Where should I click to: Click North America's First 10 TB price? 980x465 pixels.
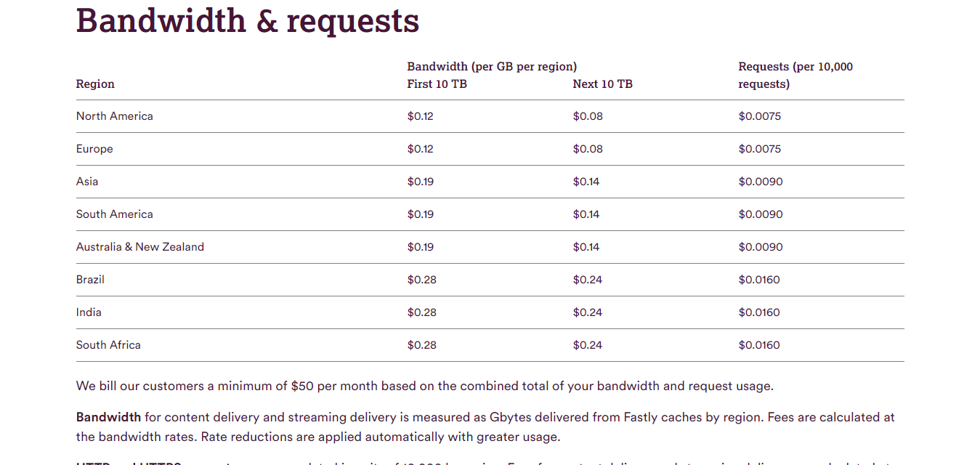coord(420,116)
